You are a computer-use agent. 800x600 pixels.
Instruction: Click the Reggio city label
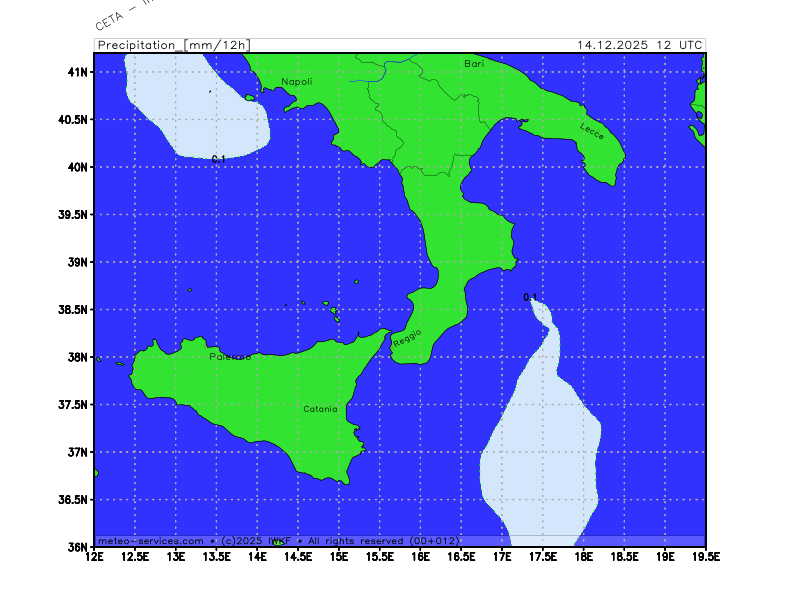(407, 338)
